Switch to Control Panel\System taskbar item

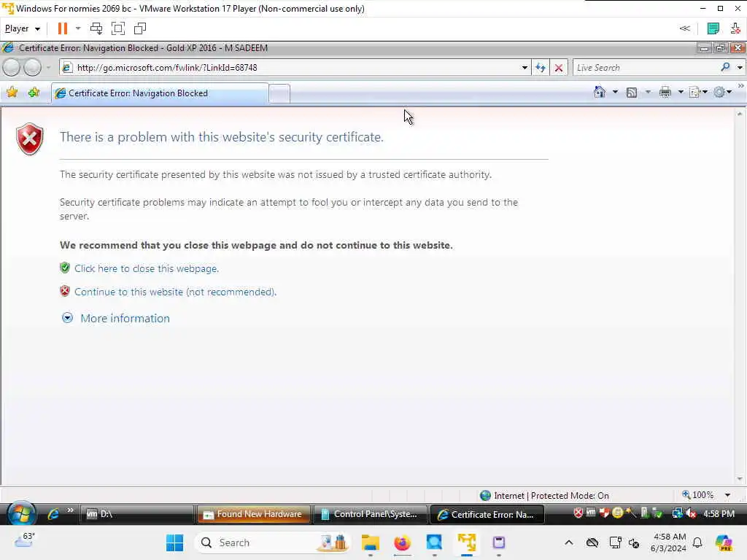click(370, 514)
